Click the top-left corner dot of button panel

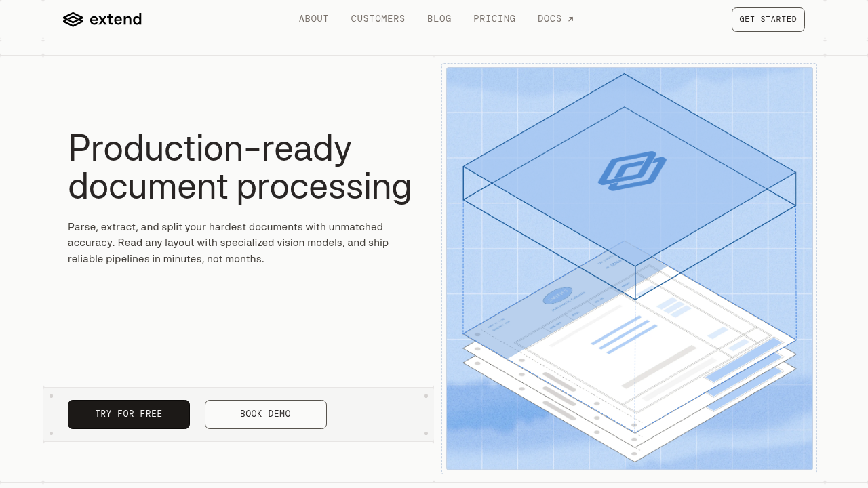point(51,396)
